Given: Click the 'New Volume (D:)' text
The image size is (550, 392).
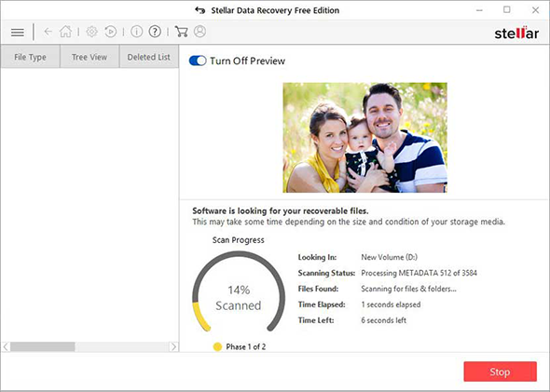Looking at the screenshot, I should pyautogui.click(x=390, y=257).
